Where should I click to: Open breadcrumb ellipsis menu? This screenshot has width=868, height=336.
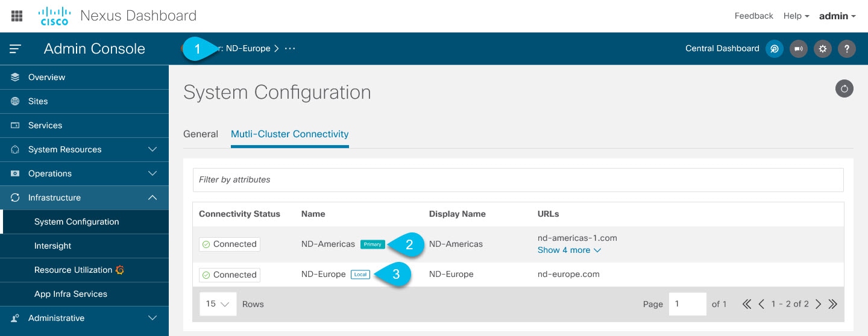point(290,49)
